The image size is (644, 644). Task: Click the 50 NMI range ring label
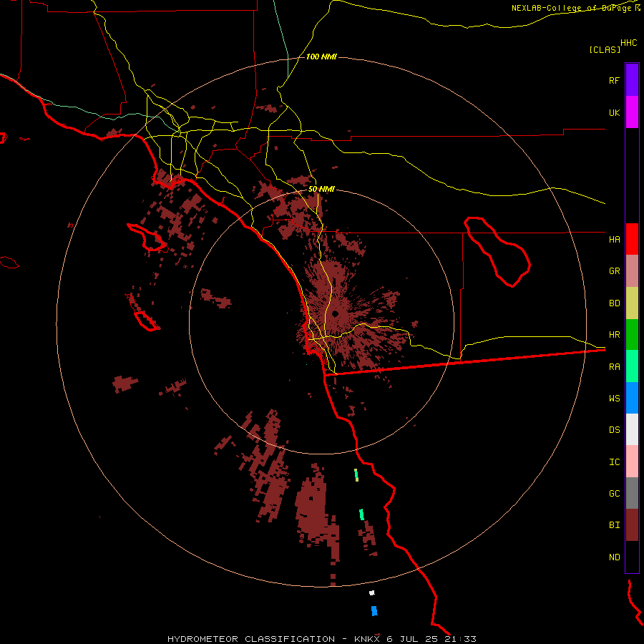(x=321, y=189)
